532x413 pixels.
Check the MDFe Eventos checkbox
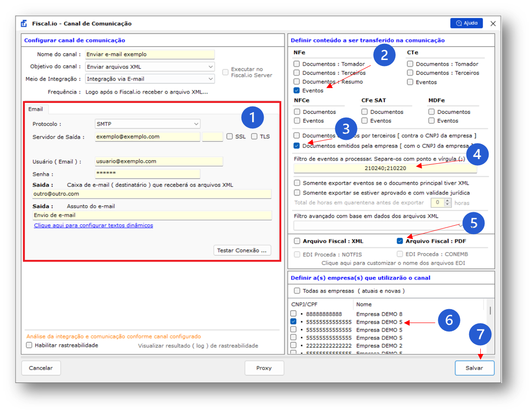coord(431,120)
